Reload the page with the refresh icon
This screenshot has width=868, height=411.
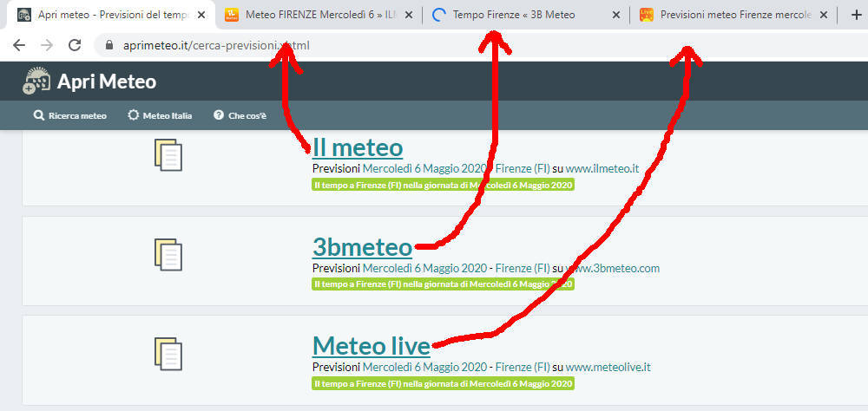[75, 45]
